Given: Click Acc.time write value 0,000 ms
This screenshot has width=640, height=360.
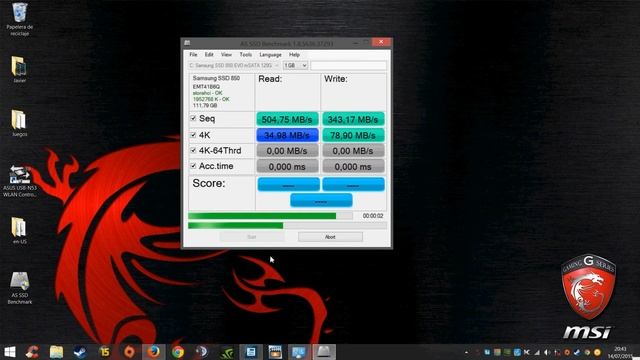Looking at the screenshot, I should point(353,167).
